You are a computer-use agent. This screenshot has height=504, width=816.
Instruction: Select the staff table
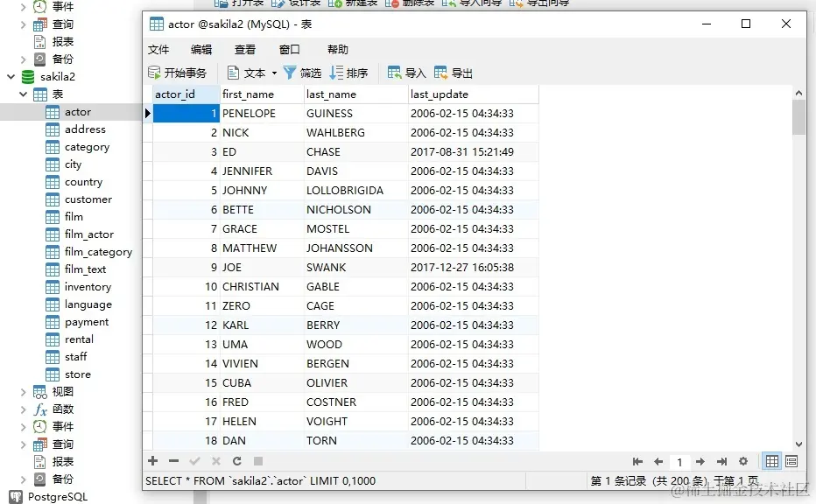[76, 357]
